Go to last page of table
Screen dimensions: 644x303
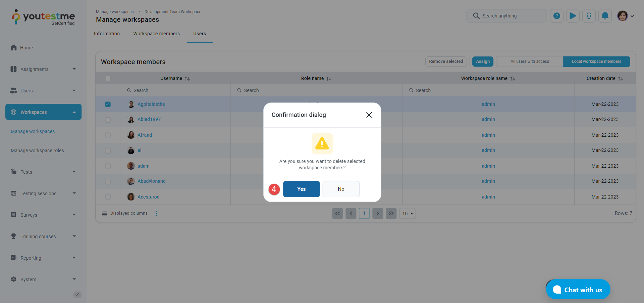click(x=391, y=213)
